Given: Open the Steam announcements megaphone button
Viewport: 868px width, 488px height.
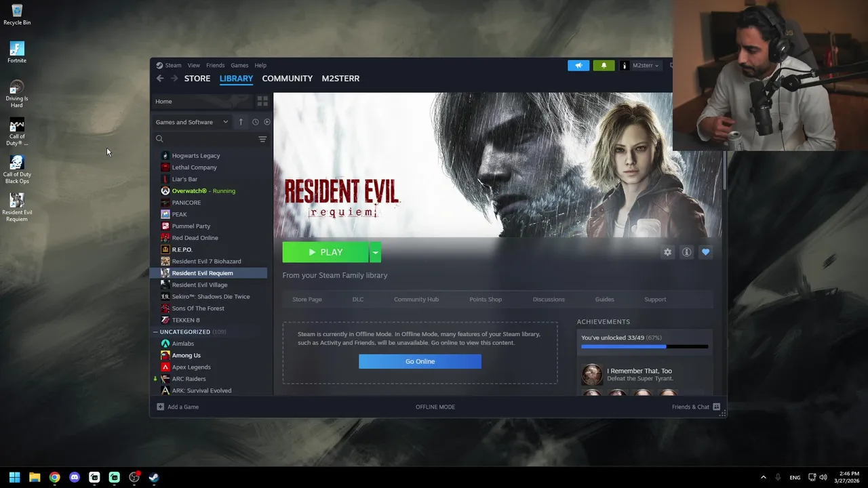Looking at the screenshot, I should point(578,66).
